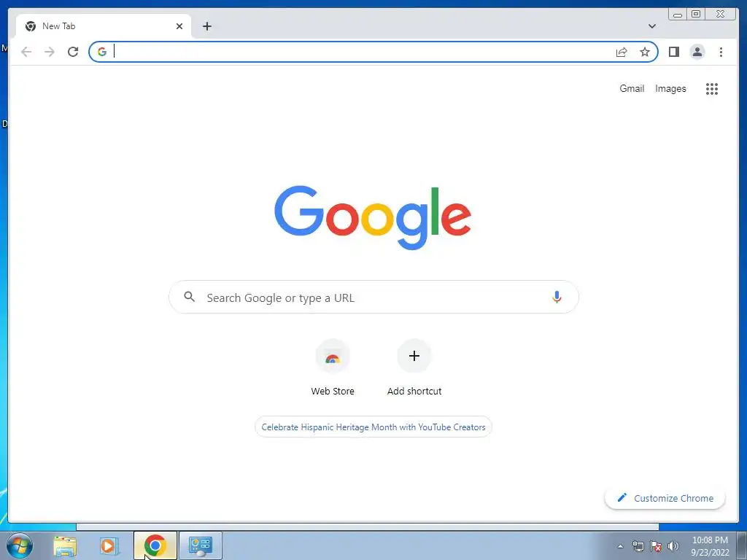Click the Google logo

click(x=373, y=217)
